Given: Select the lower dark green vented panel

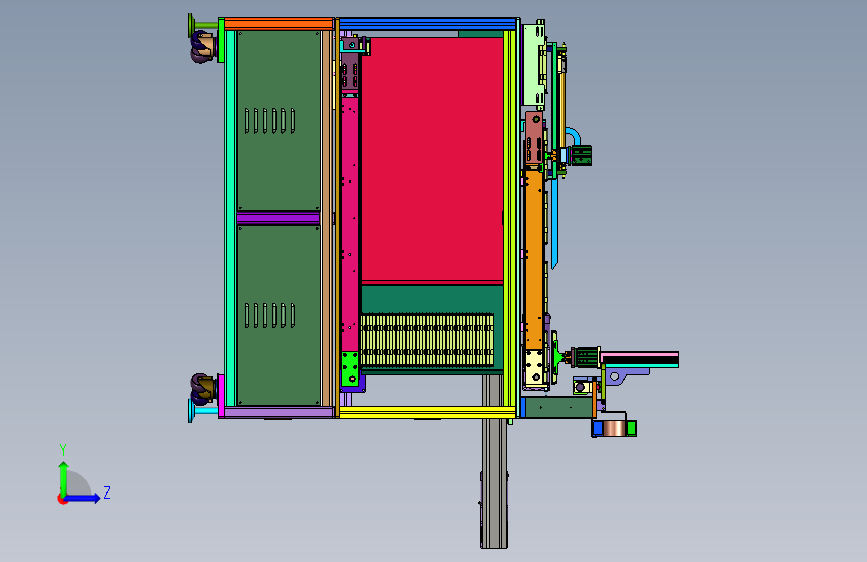Looking at the screenshot, I should click(279, 315).
